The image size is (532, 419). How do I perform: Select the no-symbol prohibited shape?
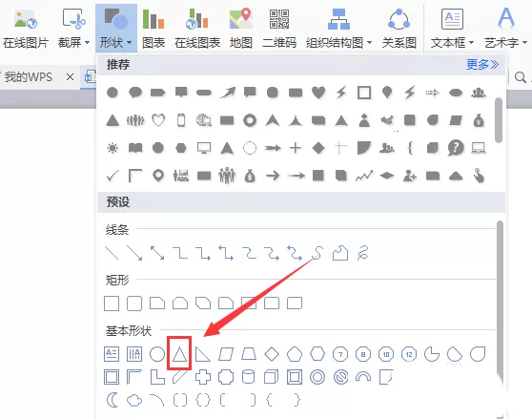(340, 377)
